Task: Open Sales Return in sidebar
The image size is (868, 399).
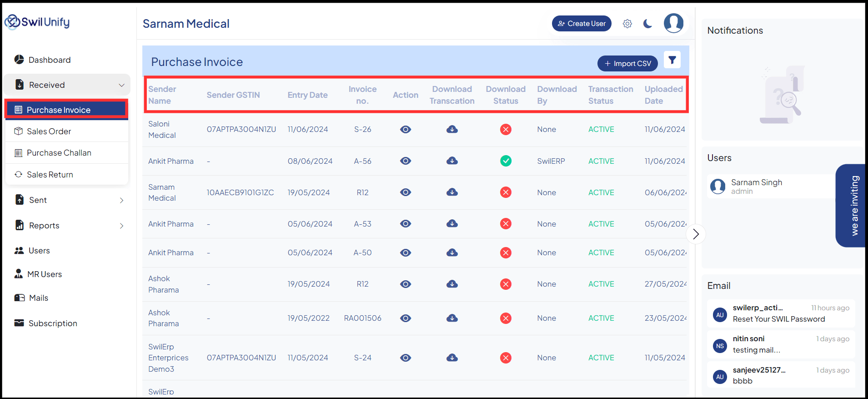Action: pos(66,175)
